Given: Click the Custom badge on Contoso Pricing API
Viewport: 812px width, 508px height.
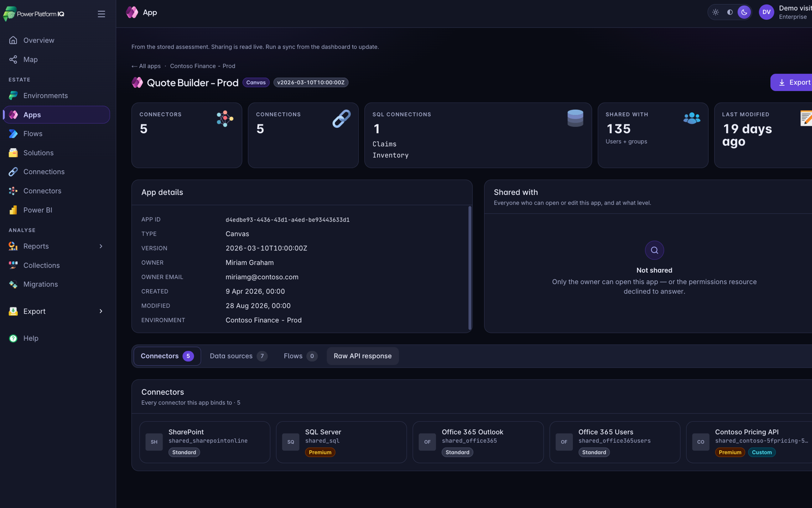Looking at the screenshot, I should click(x=762, y=452).
